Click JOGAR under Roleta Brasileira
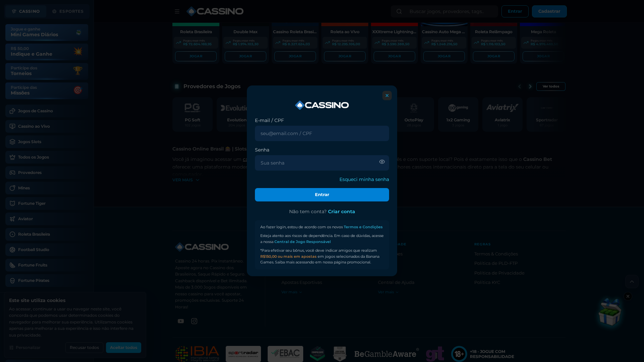 point(196,56)
